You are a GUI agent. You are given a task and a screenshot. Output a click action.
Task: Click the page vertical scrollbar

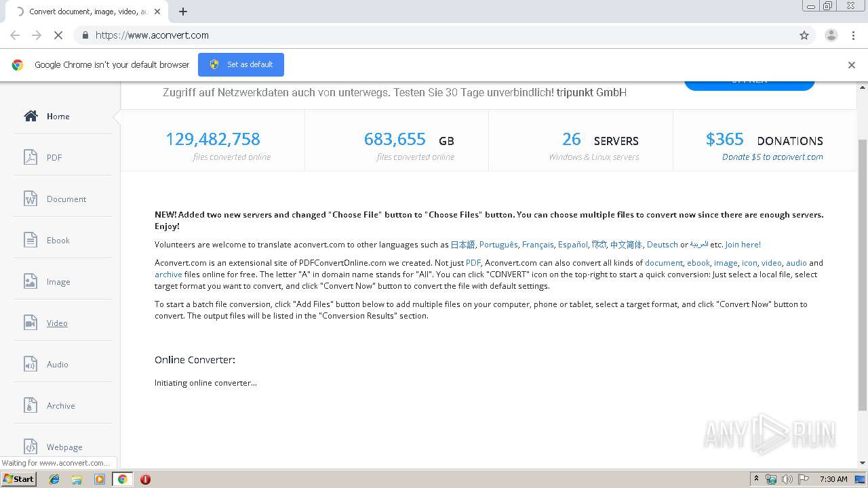click(x=863, y=274)
